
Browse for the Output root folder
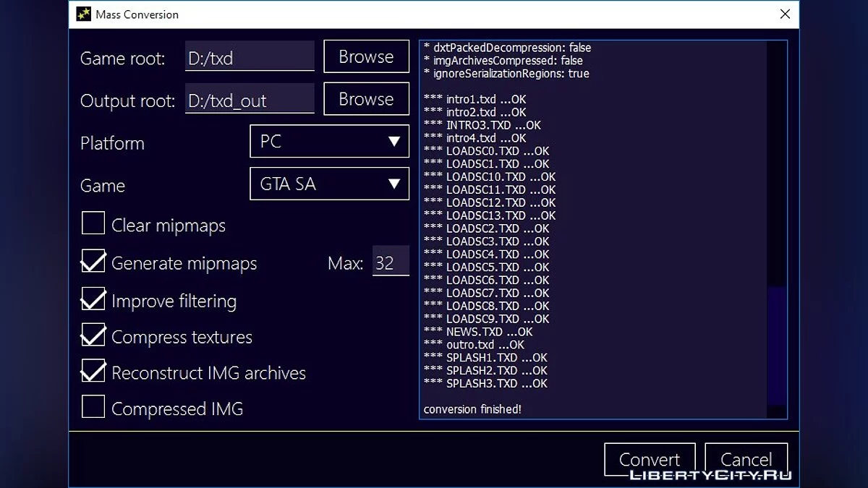pos(366,99)
